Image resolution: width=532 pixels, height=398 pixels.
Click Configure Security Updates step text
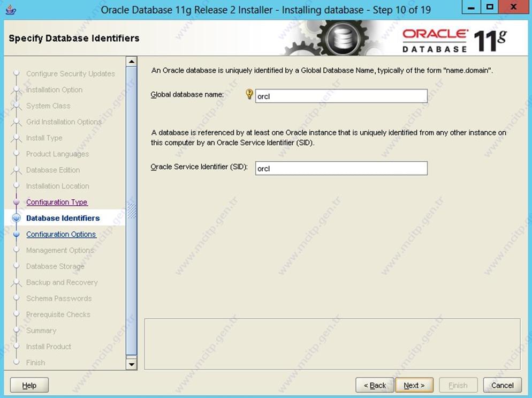71,74
